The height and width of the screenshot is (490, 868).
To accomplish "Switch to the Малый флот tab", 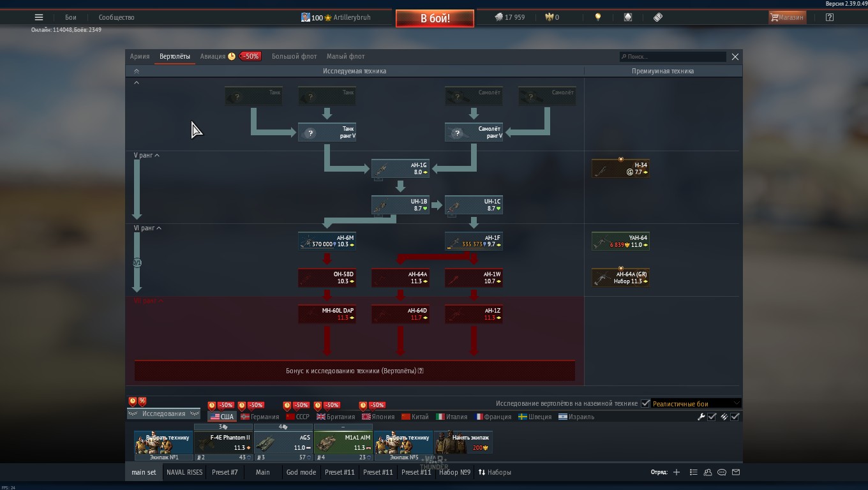I will (x=346, y=56).
